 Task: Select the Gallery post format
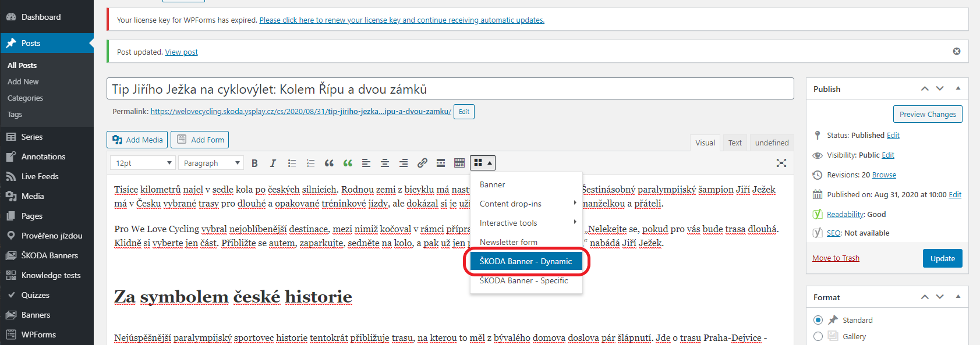(x=818, y=336)
